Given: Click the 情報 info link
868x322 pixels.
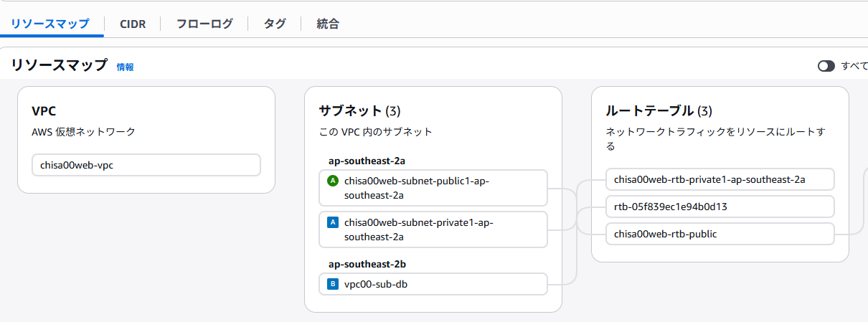Looking at the screenshot, I should pyautogui.click(x=125, y=67).
